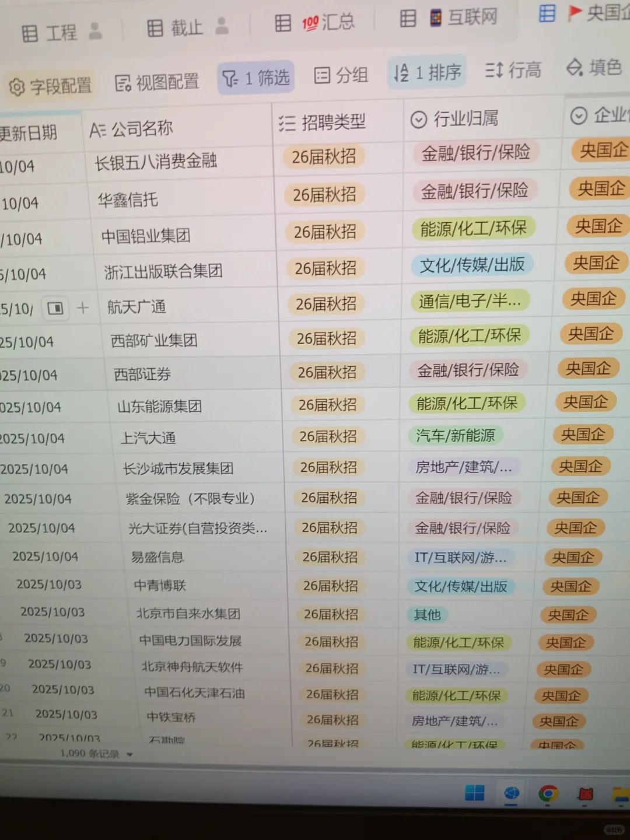
Task: Switch to the 汇总 view tab
Action: (x=314, y=23)
